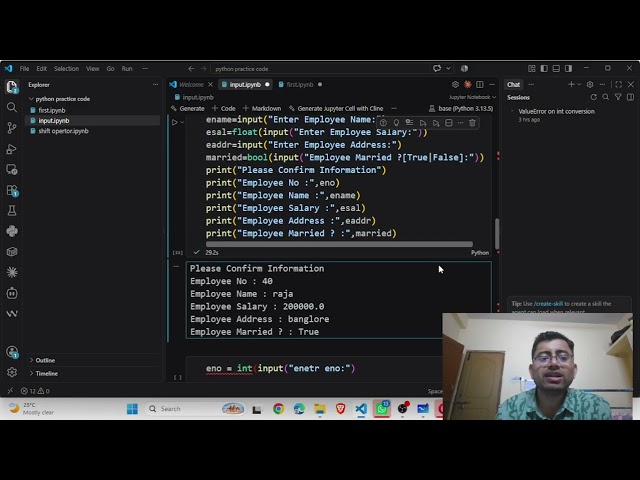Open the View menu

tap(93, 69)
